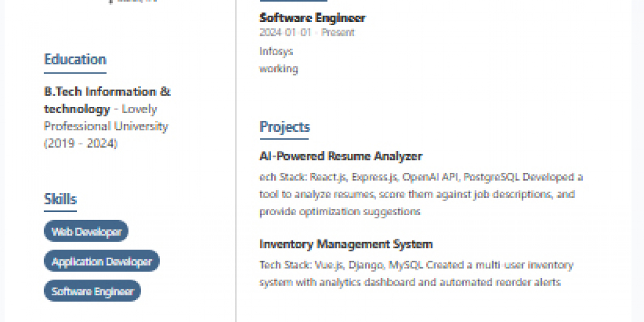Select the Lovely Professional University text
Screen dimensions: 644x322
[106, 126]
